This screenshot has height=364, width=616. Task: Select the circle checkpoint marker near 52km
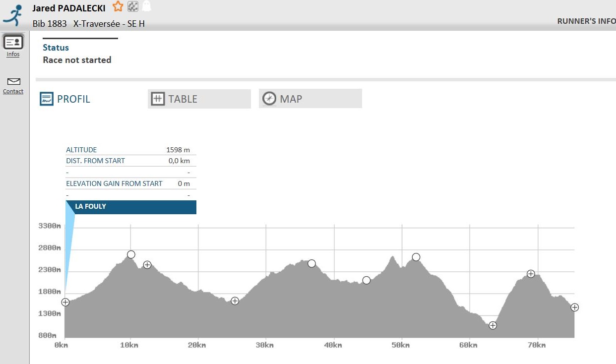click(x=416, y=257)
